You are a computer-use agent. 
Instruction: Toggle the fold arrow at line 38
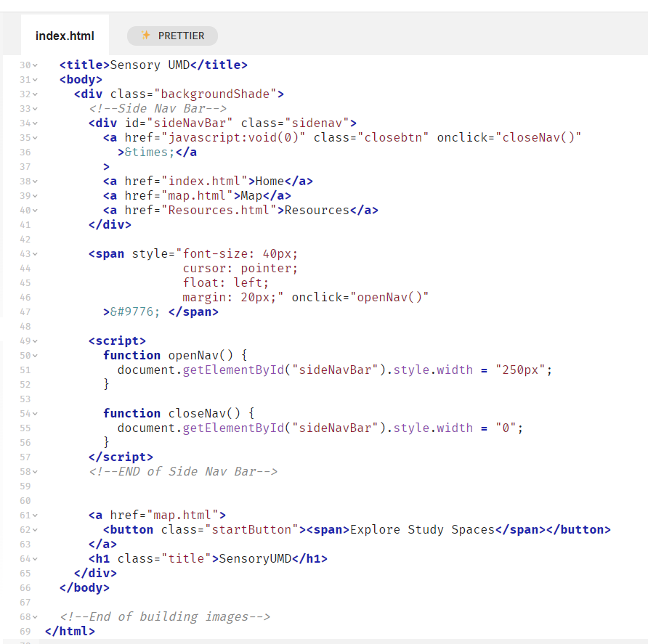pyautogui.click(x=35, y=182)
